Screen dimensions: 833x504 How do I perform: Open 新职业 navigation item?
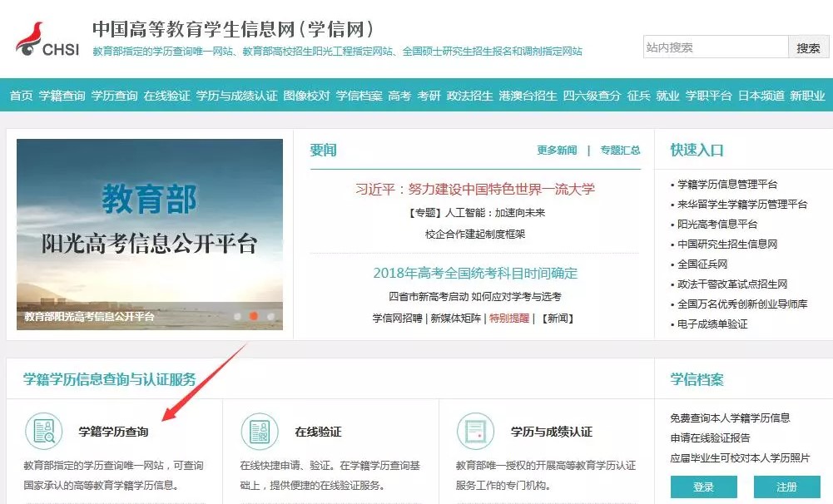(807, 96)
